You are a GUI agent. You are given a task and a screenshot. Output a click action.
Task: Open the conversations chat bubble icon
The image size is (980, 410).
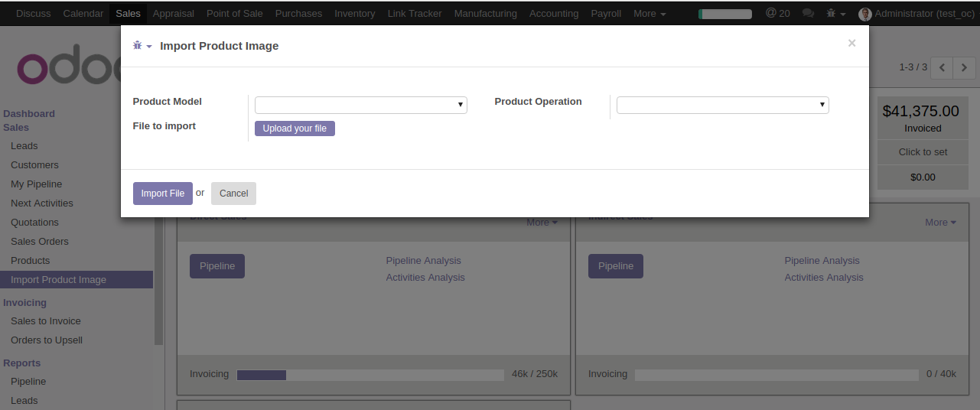808,14
